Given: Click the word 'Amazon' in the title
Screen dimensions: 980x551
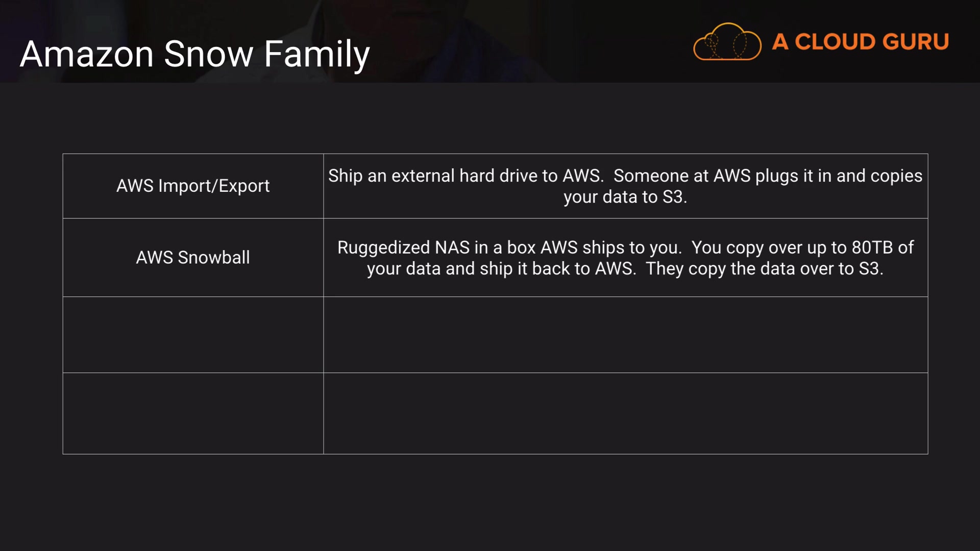Looking at the screenshot, I should 87,54.
